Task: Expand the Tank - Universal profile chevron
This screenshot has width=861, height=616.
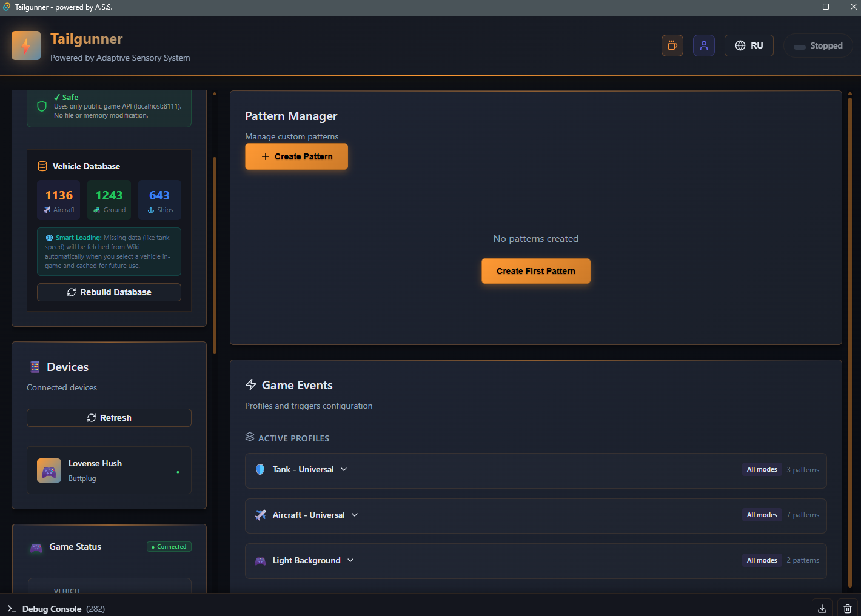Action: (344, 469)
